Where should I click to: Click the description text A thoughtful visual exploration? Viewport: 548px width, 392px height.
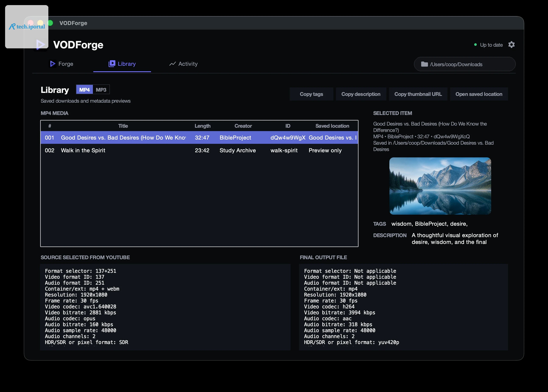[455, 238]
